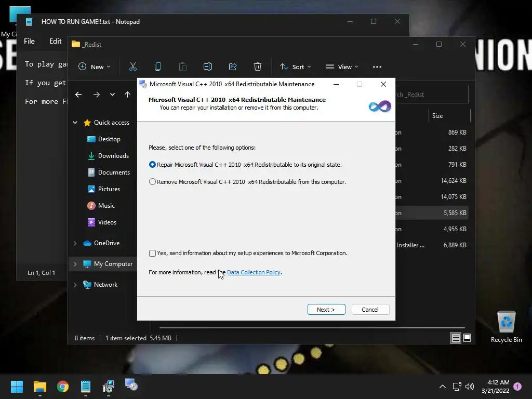Viewport: 532px width, 399px height.
Task: Open Desktop in Quick access
Action: (103, 139)
